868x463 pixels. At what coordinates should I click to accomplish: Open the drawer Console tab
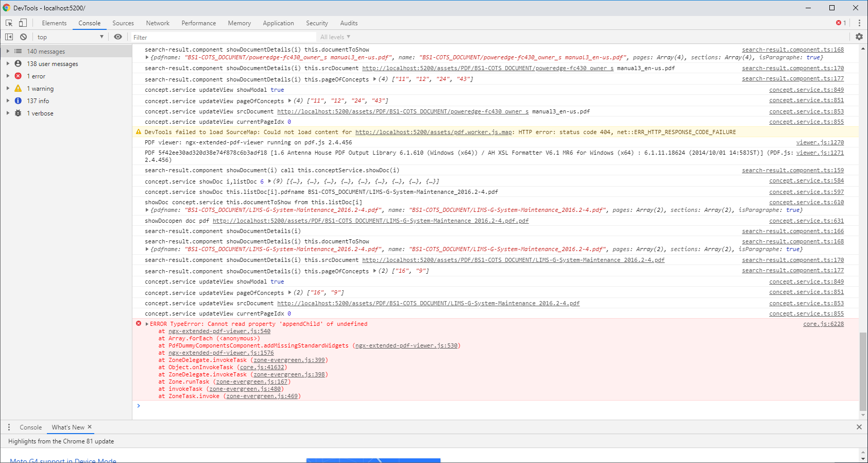pyautogui.click(x=31, y=427)
